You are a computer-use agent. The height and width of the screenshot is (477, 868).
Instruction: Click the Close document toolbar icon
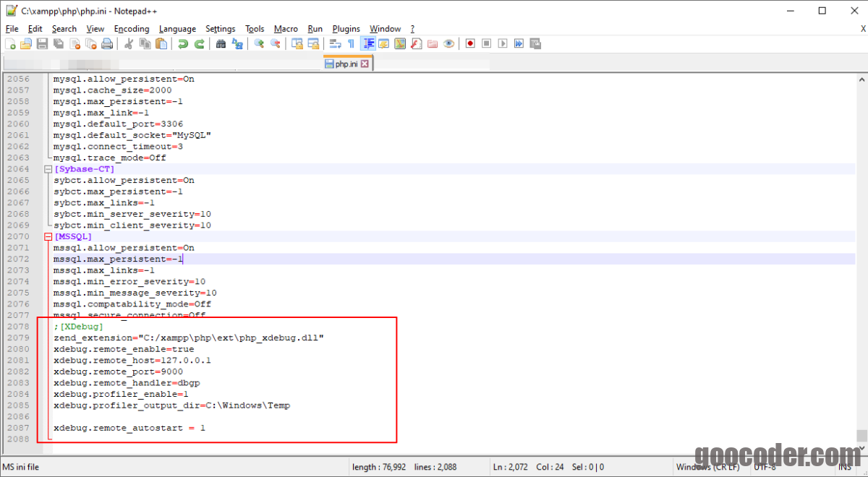click(x=75, y=43)
